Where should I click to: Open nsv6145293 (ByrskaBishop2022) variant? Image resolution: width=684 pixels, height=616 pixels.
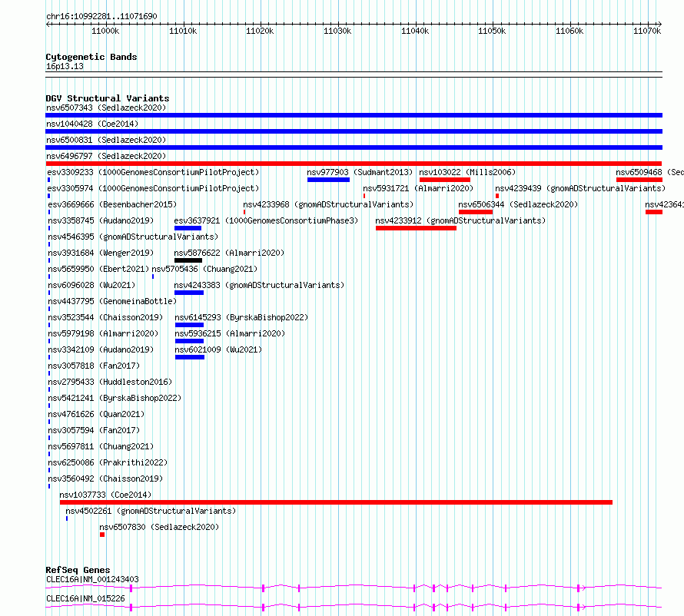tap(241, 317)
